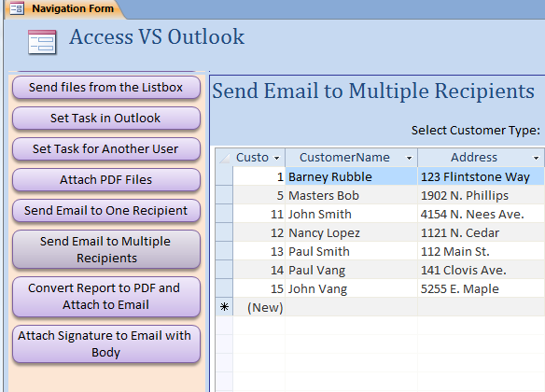Click the new record asterisk row selector

click(x=224, y=307)
